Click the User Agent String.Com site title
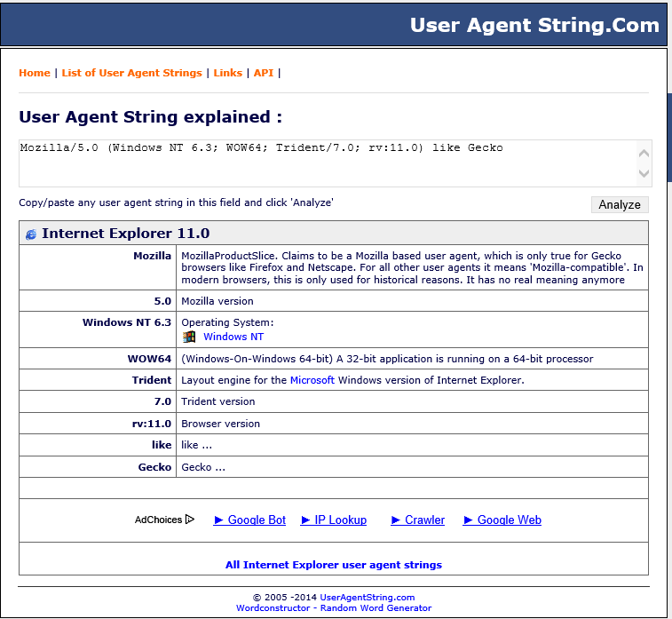Screen dimensions: 672x619 pyautogui.click(x=534, y=25)
